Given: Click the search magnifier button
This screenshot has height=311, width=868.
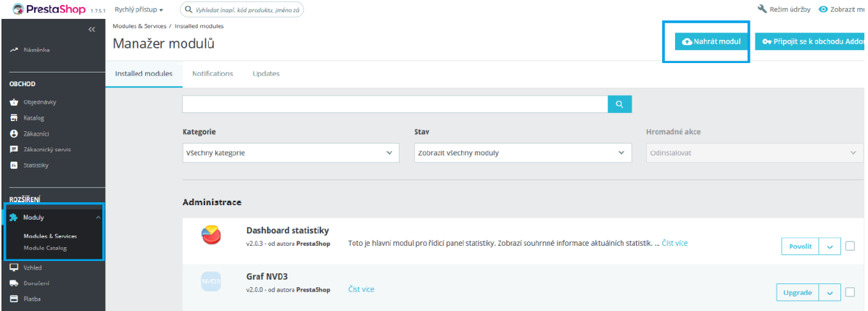Looking at the screenshot, I should click(x=619, y=104).
